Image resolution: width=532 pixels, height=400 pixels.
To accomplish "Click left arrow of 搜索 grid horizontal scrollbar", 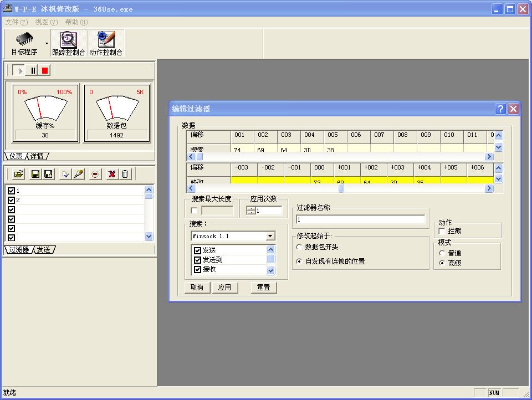I will point(191,156).
